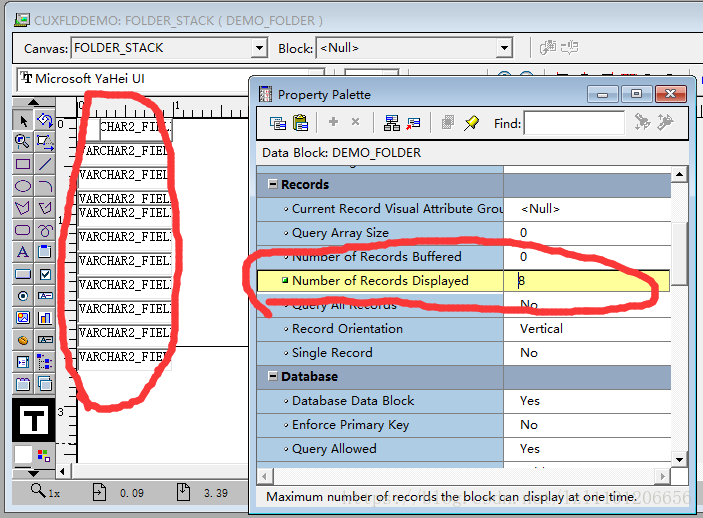Choose the Rotate tool in tool palette
The image size is (703, 518).
[x=45, y=121]
